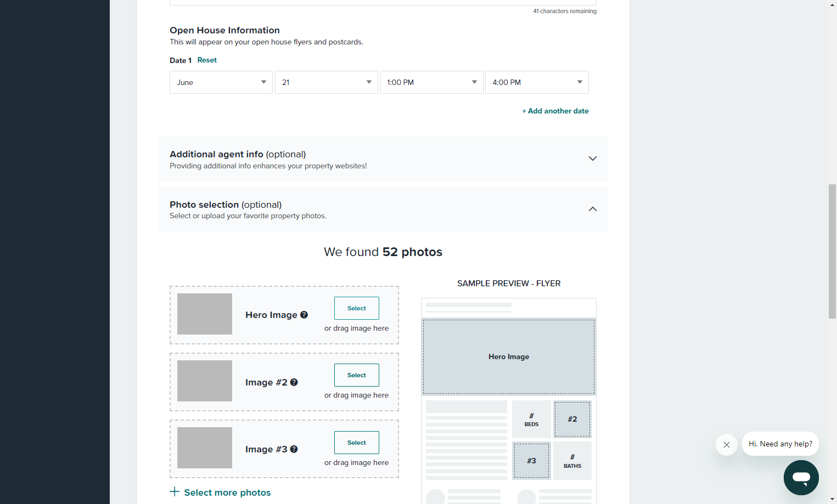Dismiss the 'Need any help?' chat prompt
The height and width of the screenshot is (504, 837).
[x=727, y=445]
